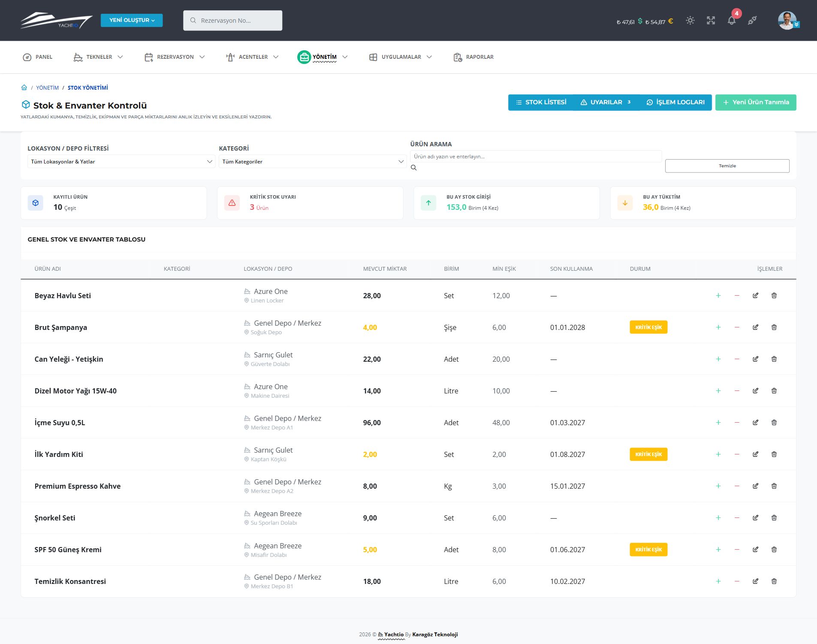
Task: Enter fullscreen with the expand icon
Action: (711, 21)
